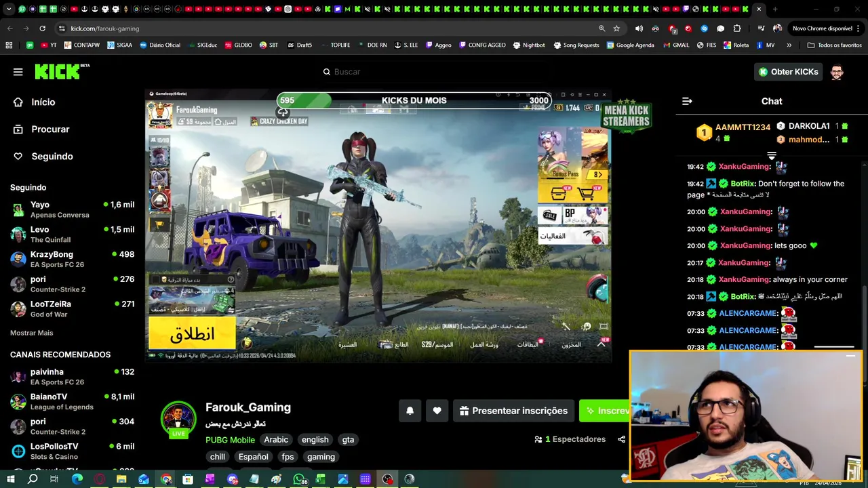
Task: Open GMAIL bookmark
Action: click(x=676, y=45)
